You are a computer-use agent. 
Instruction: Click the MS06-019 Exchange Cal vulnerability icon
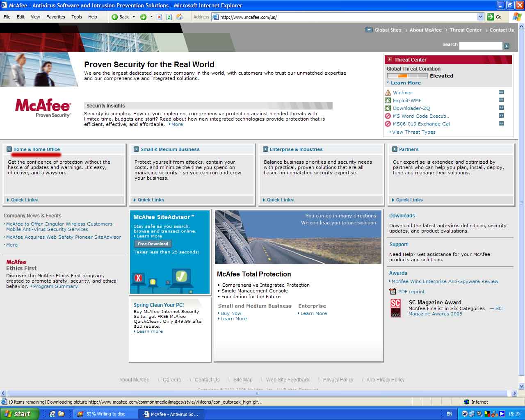click(x=388, y=124)
